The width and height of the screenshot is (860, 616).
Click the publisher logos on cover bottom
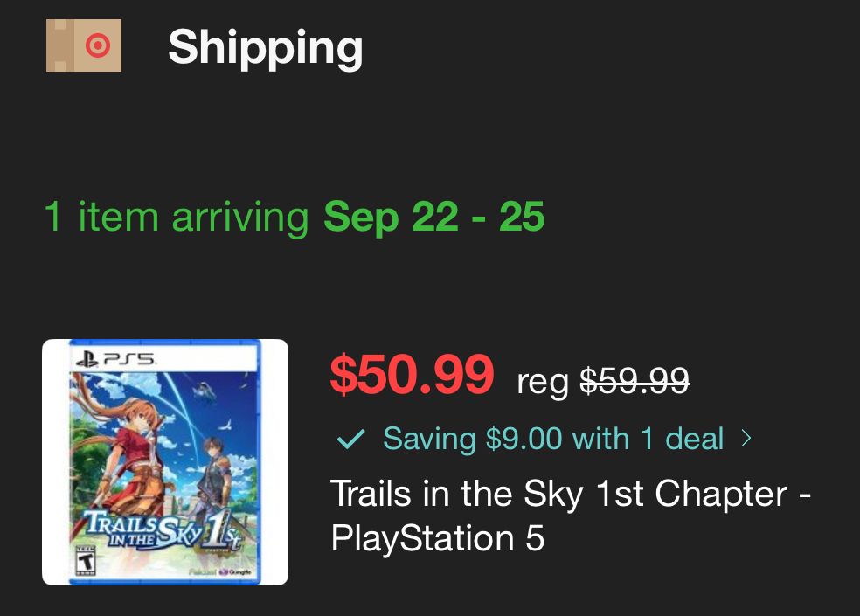point(220,571)
